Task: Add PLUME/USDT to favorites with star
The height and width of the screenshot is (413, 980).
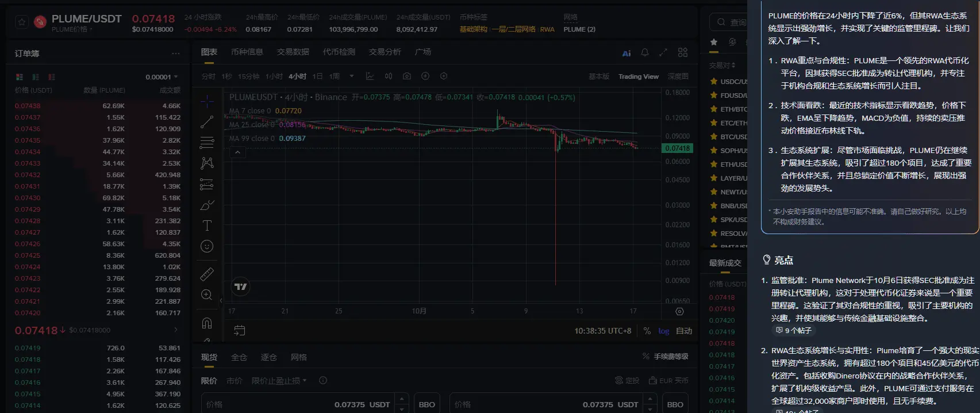Action: click(x=21, y=22)
